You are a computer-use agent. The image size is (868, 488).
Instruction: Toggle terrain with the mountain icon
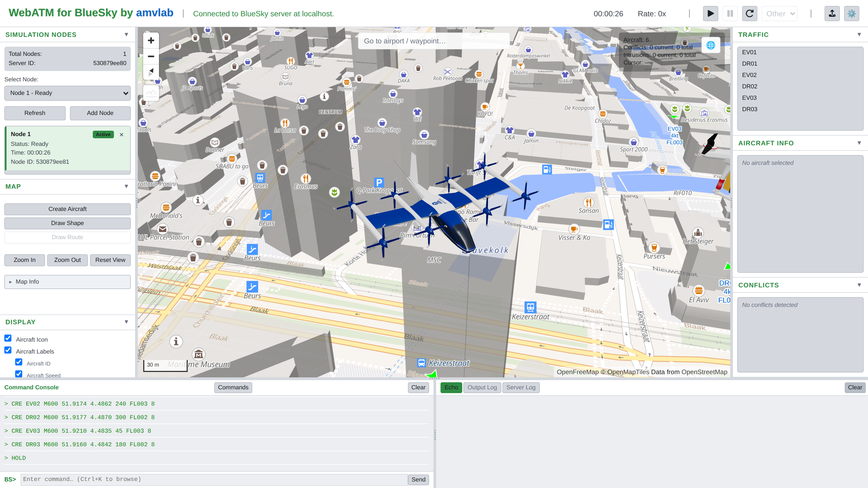point(151,93)
